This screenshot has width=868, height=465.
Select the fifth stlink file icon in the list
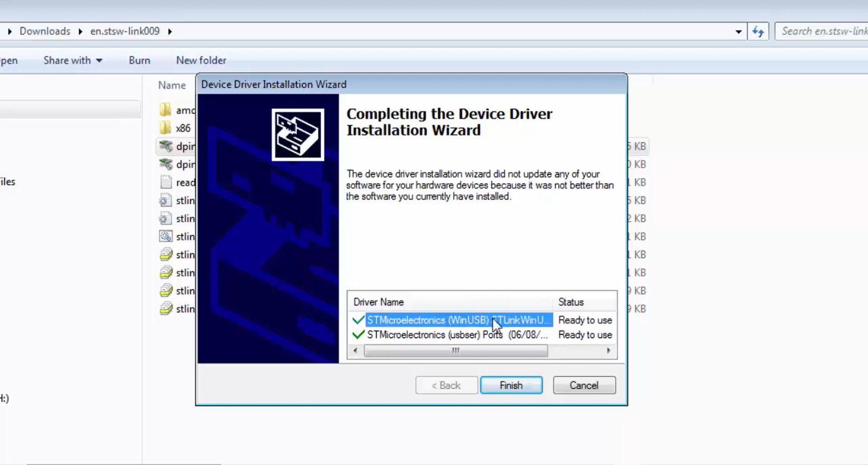(166, 273)
